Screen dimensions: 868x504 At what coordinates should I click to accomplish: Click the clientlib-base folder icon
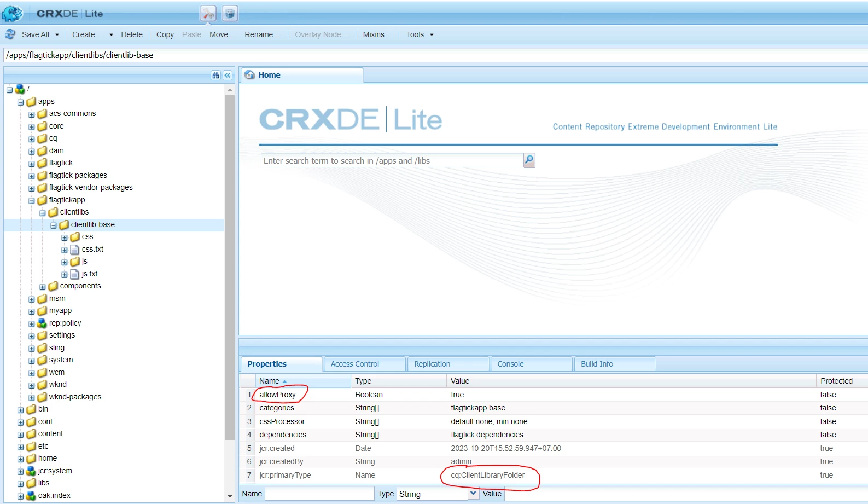(64, 225)
